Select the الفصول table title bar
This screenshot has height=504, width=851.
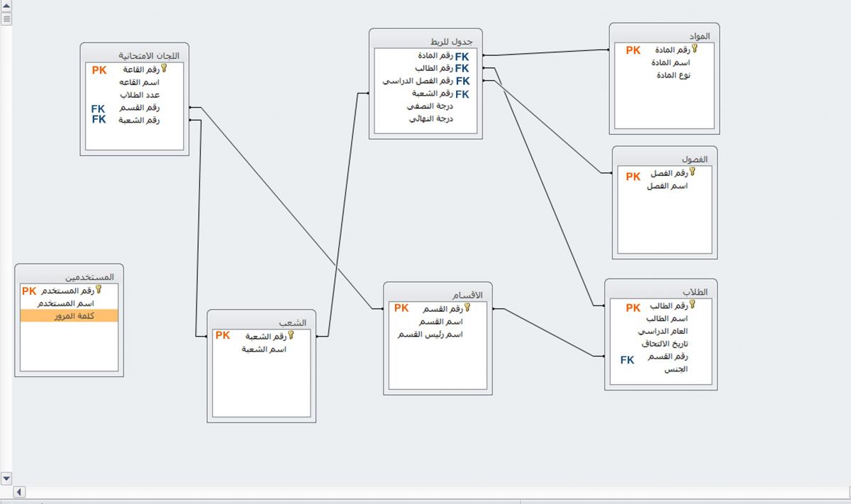tap(665, 159)
